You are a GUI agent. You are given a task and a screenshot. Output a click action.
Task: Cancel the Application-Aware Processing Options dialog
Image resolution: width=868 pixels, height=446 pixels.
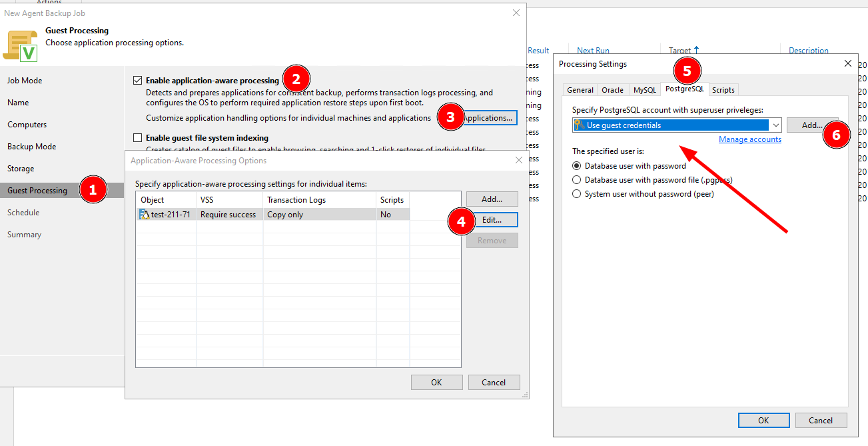(x=494, y=382)
